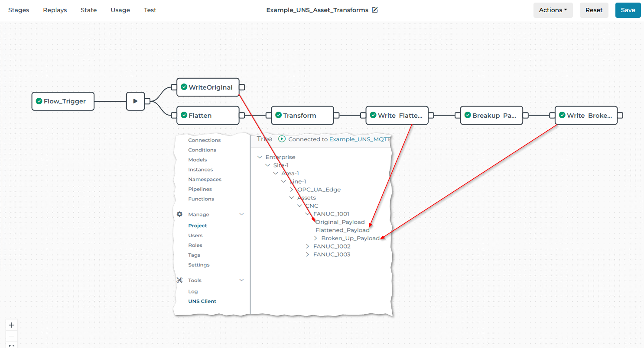Select Original_Payload in the tree
Viewport: 644px width, 348px height.
click(340, 222)
